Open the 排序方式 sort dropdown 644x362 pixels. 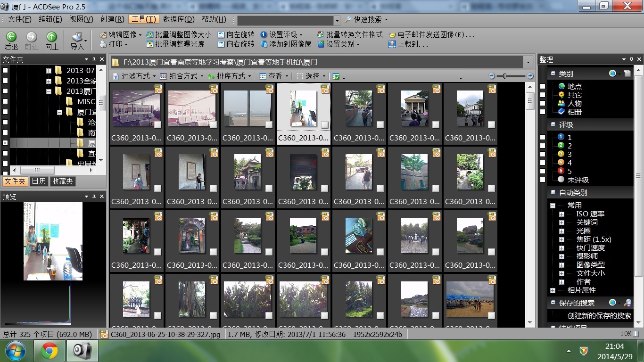point(230,76)
